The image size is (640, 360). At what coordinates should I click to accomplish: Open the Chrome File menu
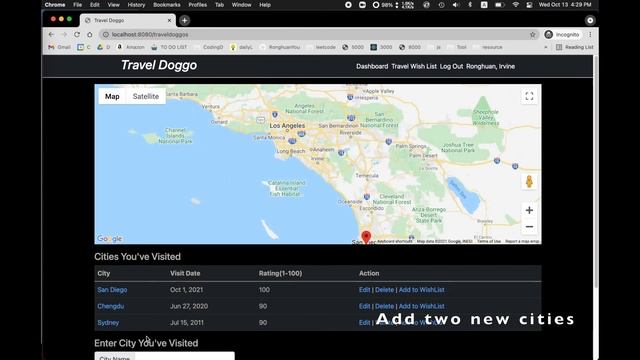tap(78, 5)
